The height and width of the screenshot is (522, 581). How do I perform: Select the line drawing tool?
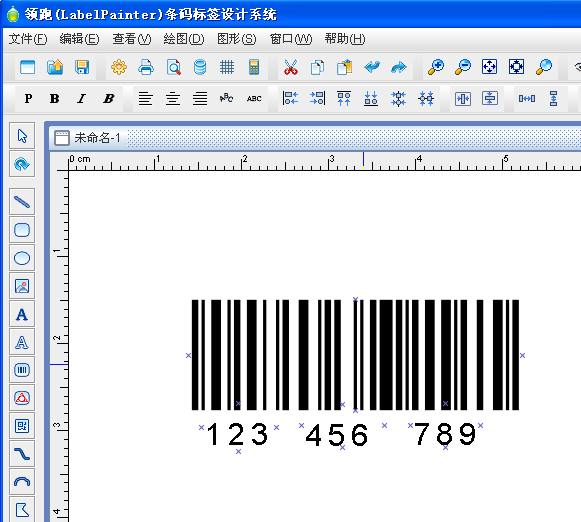[22, 202]
